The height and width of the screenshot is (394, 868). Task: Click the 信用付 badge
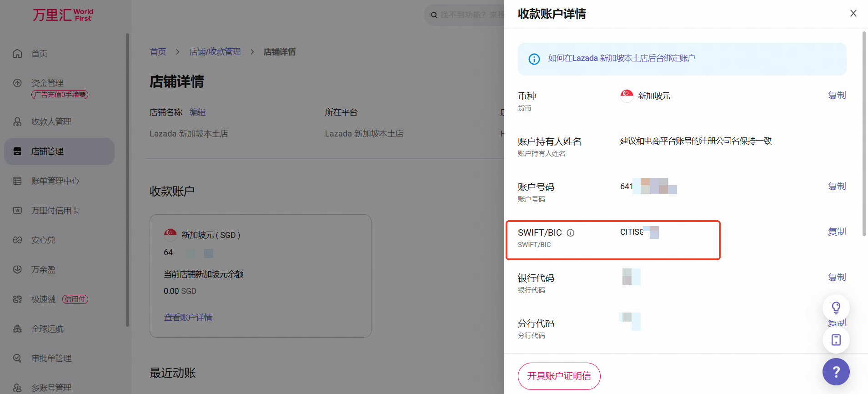tap(75, 299)
